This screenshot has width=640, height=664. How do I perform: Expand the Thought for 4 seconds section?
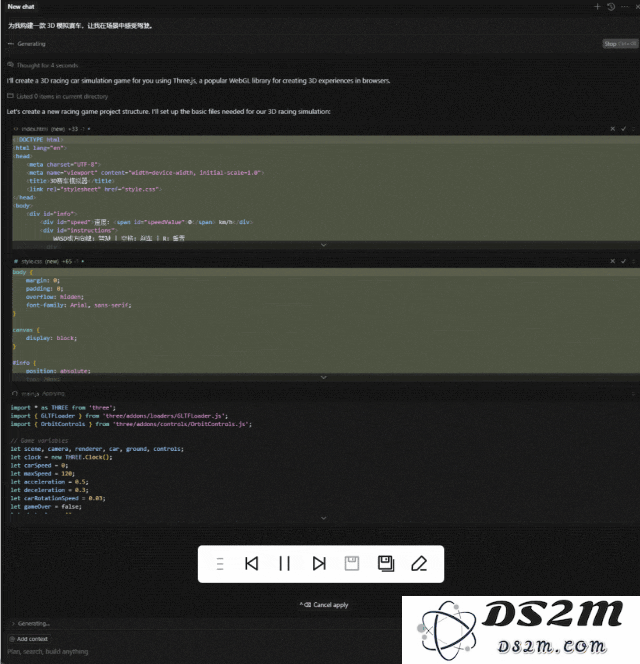pyautogui.click(x=43, y=65)
